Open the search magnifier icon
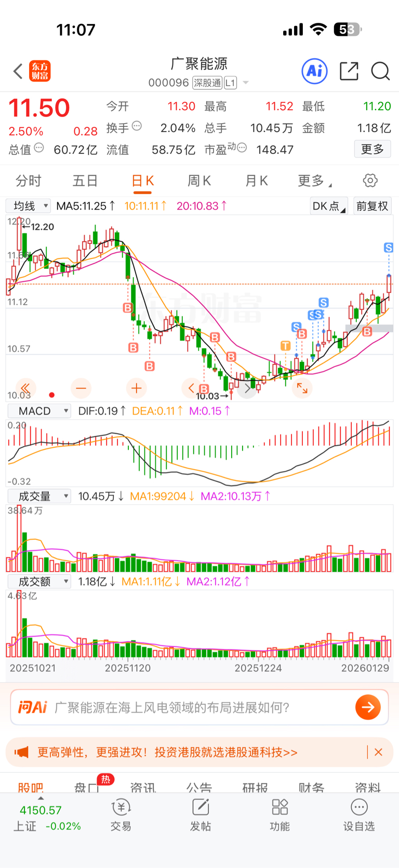The image size is (399, 868). point(380,71)
